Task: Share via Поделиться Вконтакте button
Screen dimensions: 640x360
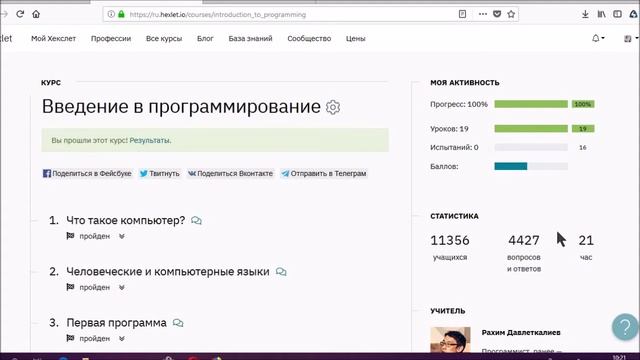Action: tap(230, 173)
